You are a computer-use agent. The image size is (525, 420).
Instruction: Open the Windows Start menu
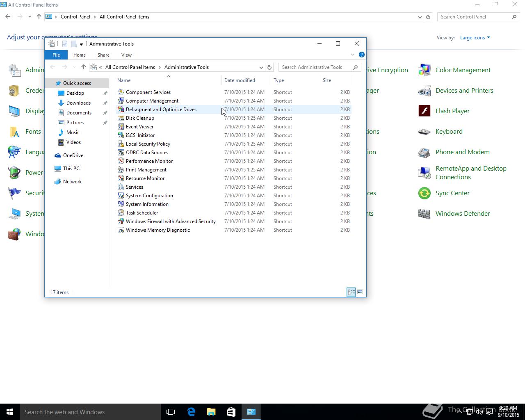10,412
